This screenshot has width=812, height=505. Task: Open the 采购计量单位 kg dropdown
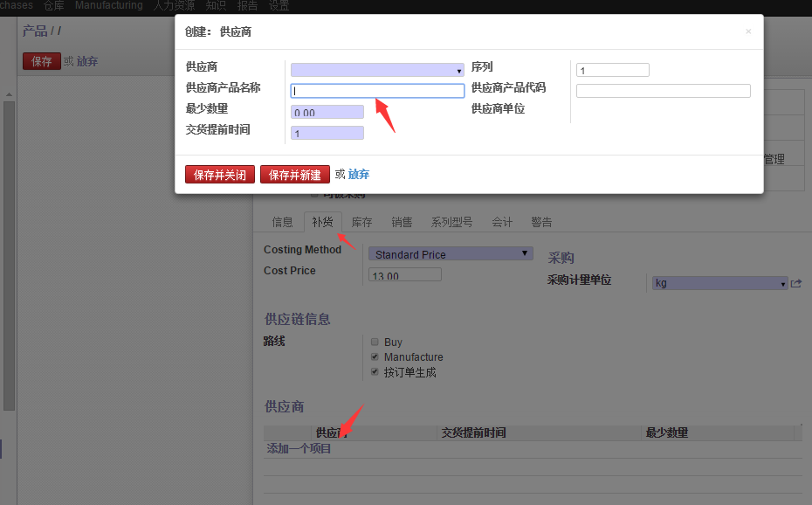click(x=720, y=283)
